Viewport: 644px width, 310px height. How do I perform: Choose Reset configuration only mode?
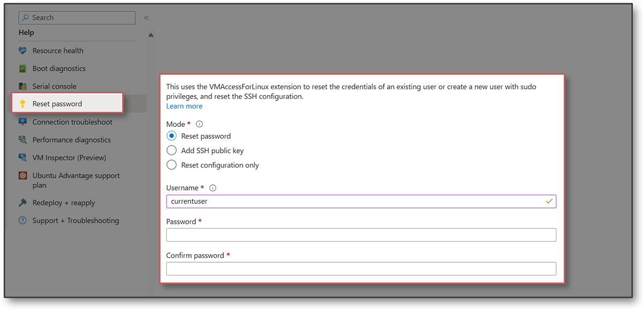click(172, 165)
